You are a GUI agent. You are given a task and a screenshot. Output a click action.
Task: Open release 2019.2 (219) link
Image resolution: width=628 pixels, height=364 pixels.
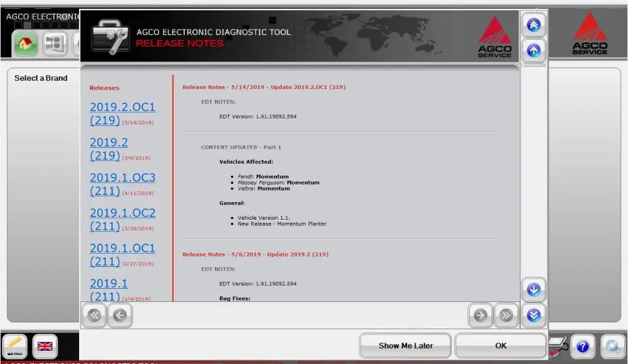[109, 149]
